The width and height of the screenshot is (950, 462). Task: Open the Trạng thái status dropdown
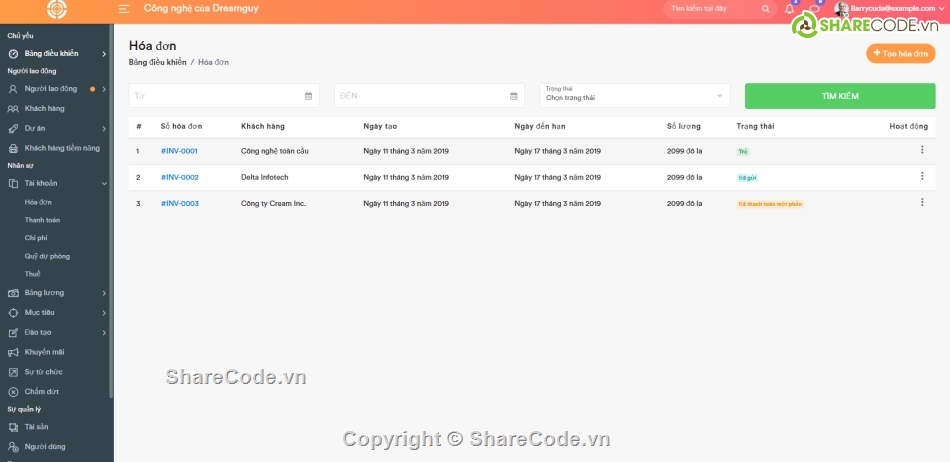[634, 95]
